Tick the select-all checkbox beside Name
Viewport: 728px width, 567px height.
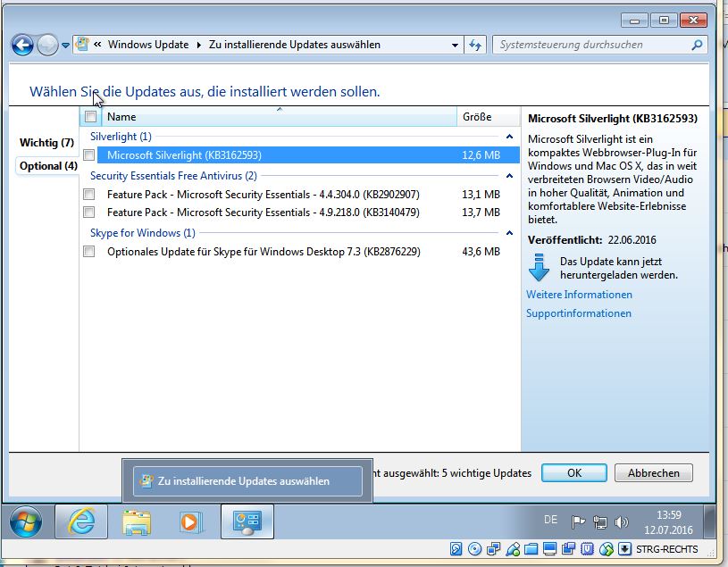coord(90,116)
